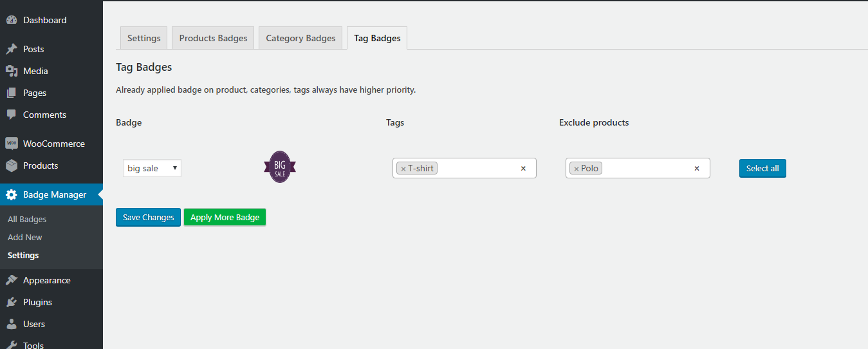Switch to the Products Badges tab
Screen dimensions: 868x349
tap(213, 38)
